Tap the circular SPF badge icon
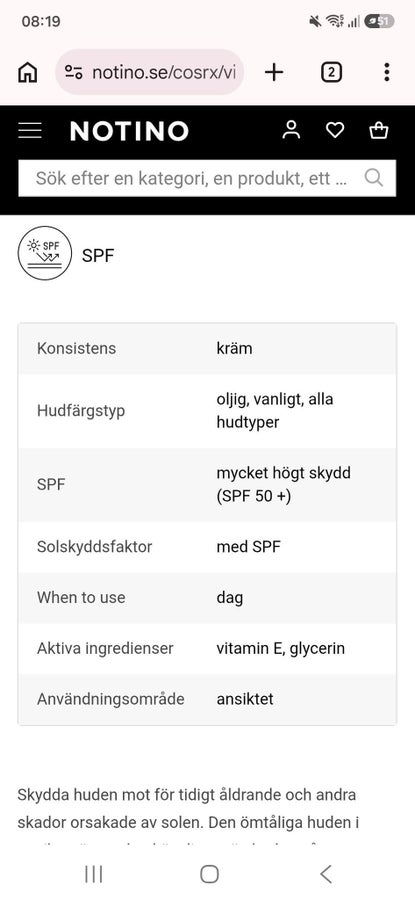Viewport: 415px width, 900px height. tap(45, 253)
